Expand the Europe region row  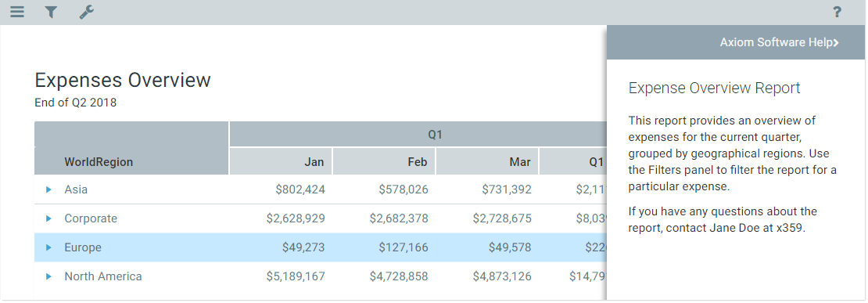(x=48, y=247)
